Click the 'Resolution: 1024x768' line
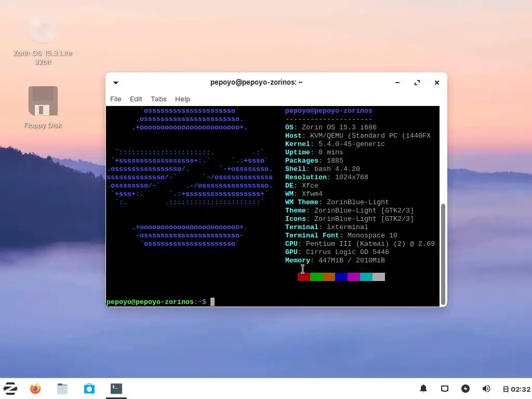 (327, 177)
